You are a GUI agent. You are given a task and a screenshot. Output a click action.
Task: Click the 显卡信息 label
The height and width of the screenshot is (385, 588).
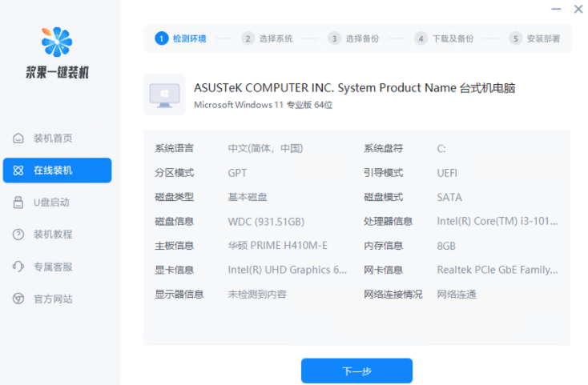175,270
